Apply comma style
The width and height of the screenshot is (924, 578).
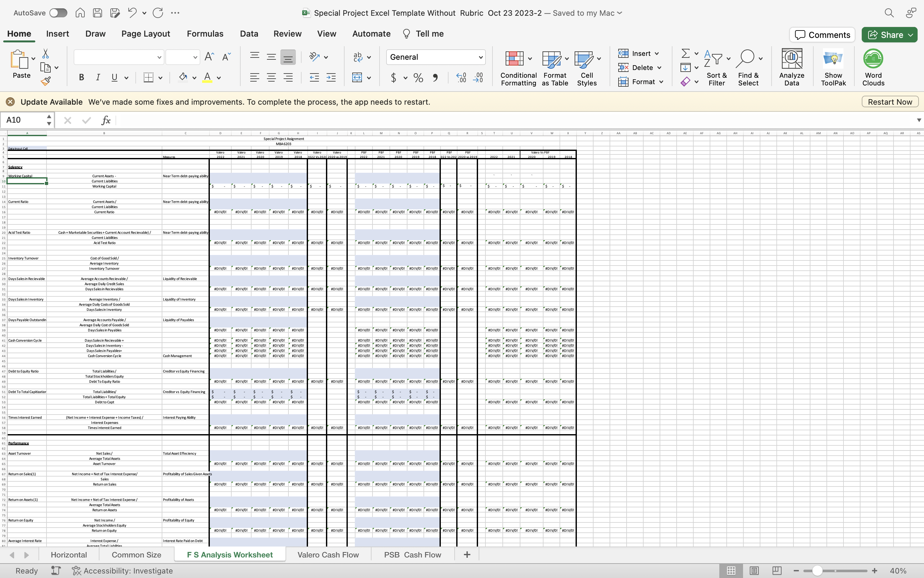coord(435,78)
